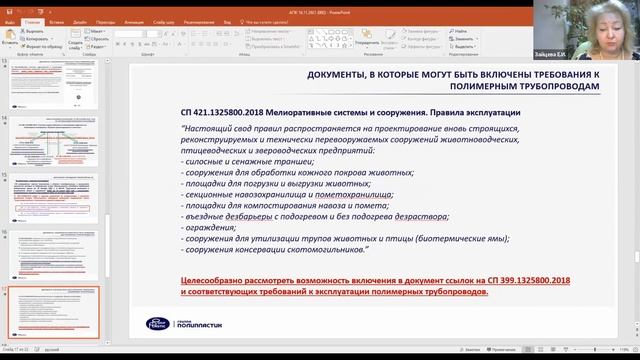
Task: Click the bullet '- ограждения;'
Action: (x=208, y=227)
